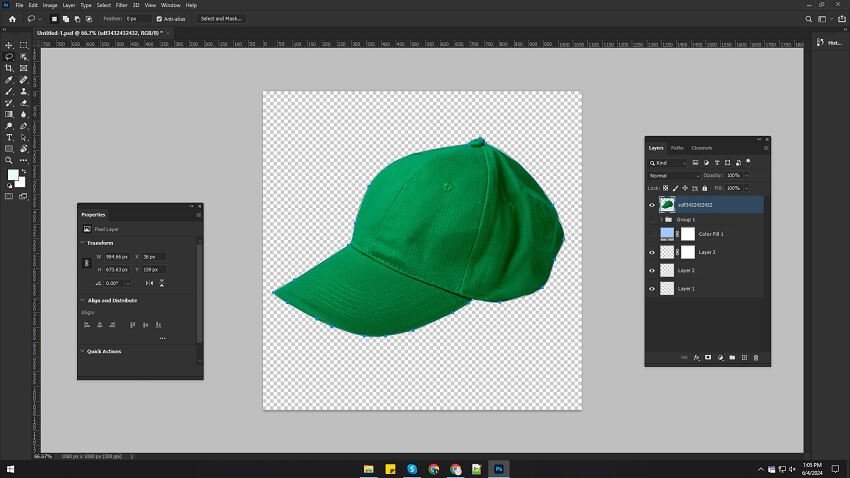Image resolution: width=850 pixels, height=478 pixels.
Task: Create a new group folder icon
Action: 732,358
